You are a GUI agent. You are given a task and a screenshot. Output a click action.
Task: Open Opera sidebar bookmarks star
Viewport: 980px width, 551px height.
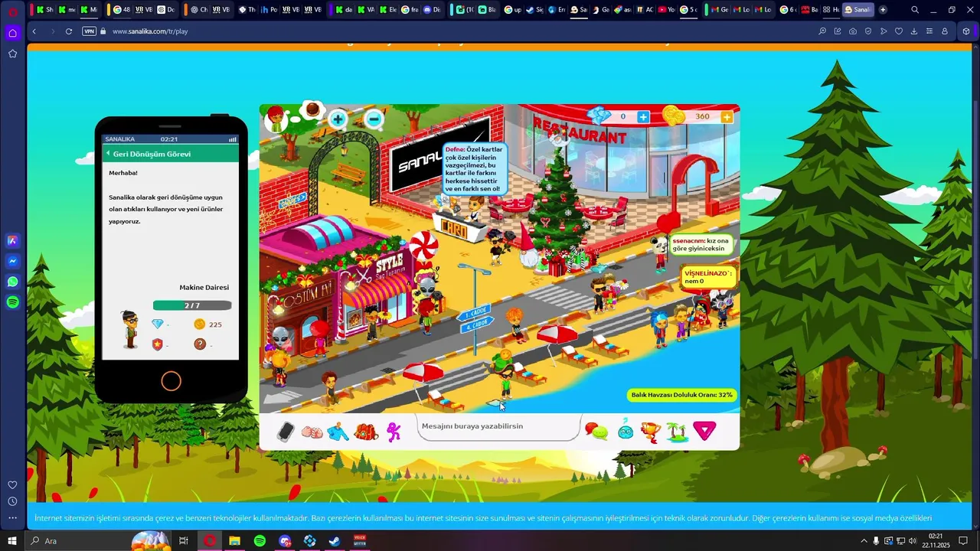click(x=12, y=54)
